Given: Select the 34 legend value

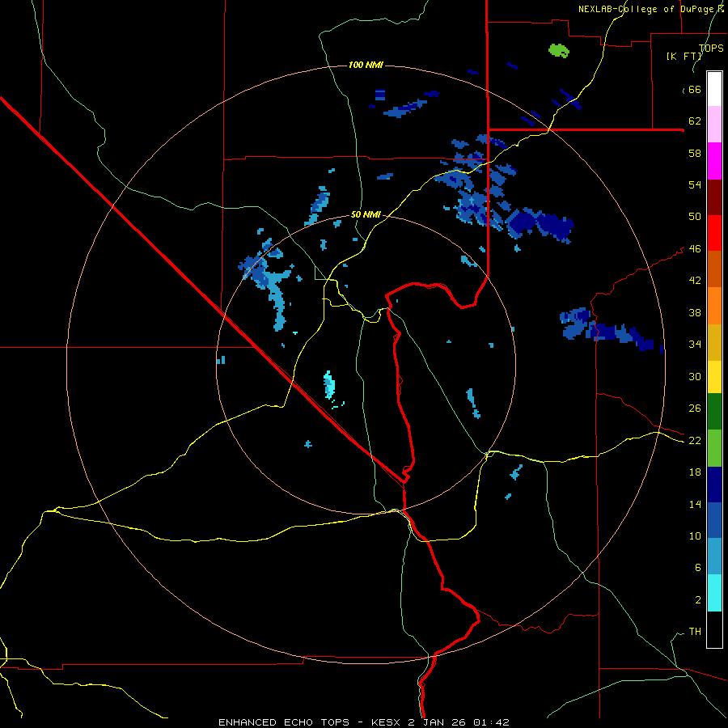Looking at the screenshot, I should click(x=695, y=345).
